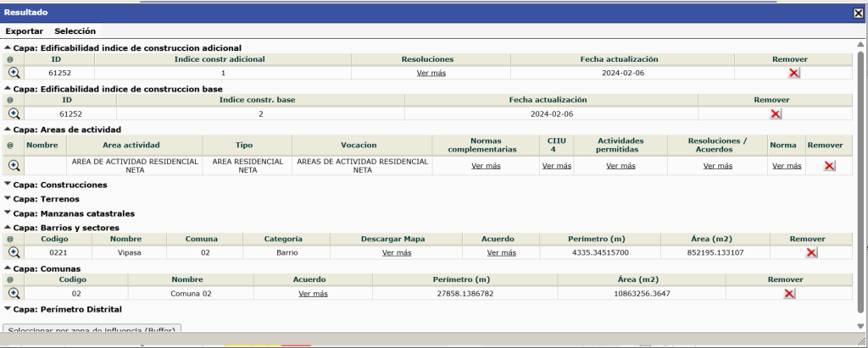
Task: Close the Resultado window
Action: point(858,13)
